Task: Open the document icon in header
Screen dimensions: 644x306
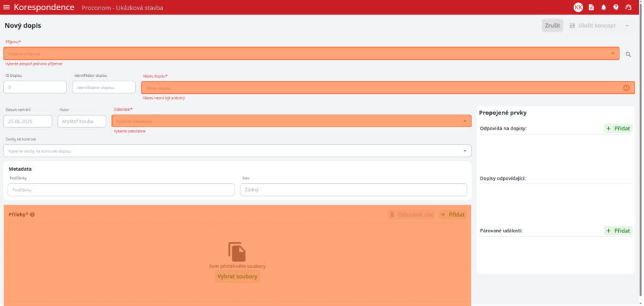Action: coord(591,7)
